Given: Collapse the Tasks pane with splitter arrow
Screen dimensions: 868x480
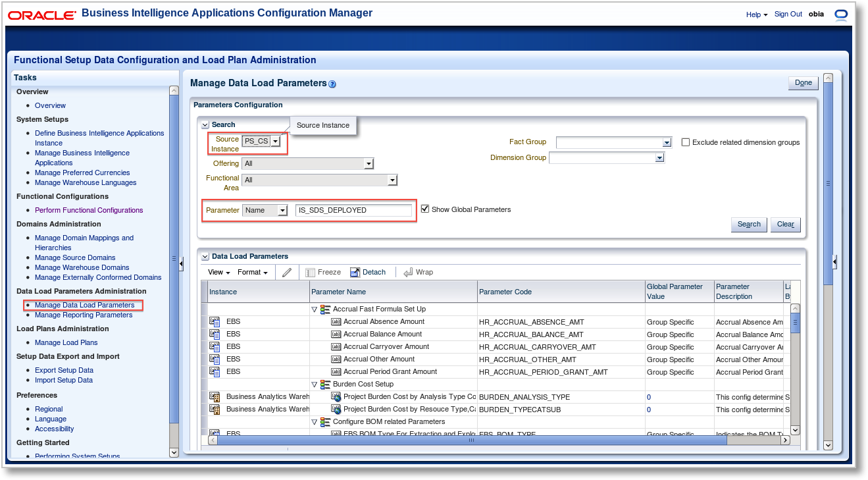Looking at the screenshot, I should [x=181, y=263].
